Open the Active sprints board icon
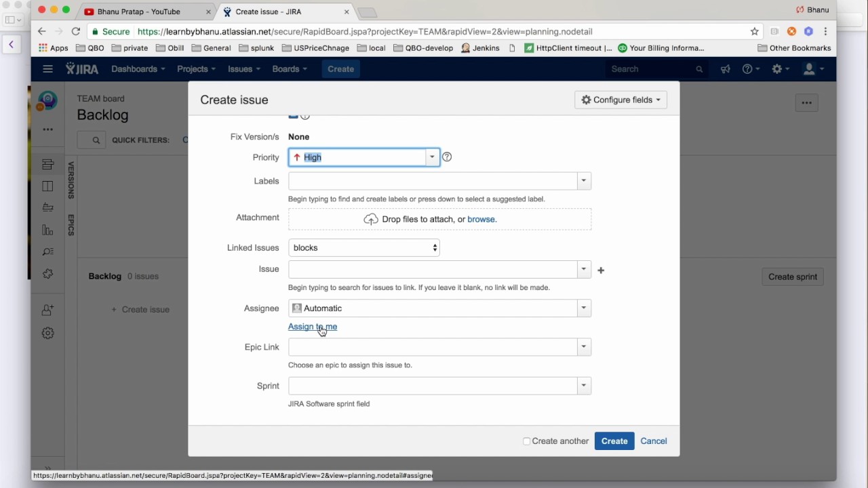This screenshot has height=488, width=868. 47,186
